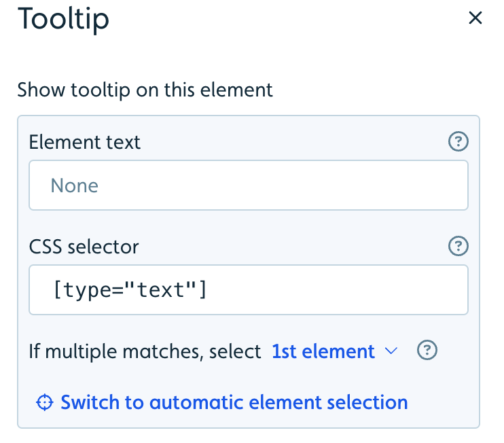Click question mark next to CSS selector
The width and height of the screenshot is (504, 443).
point(458,246)
